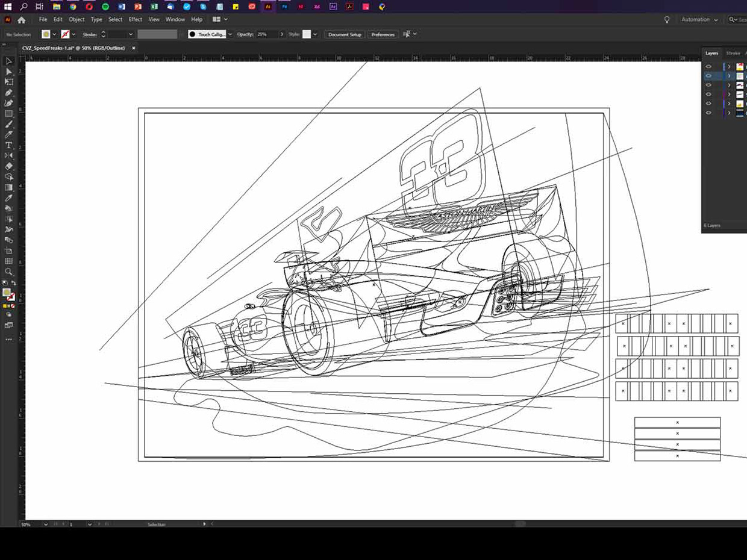Select the Rectangle tool
The width and height of the screenshot is (747, 560).
click(x=8, y=114)
